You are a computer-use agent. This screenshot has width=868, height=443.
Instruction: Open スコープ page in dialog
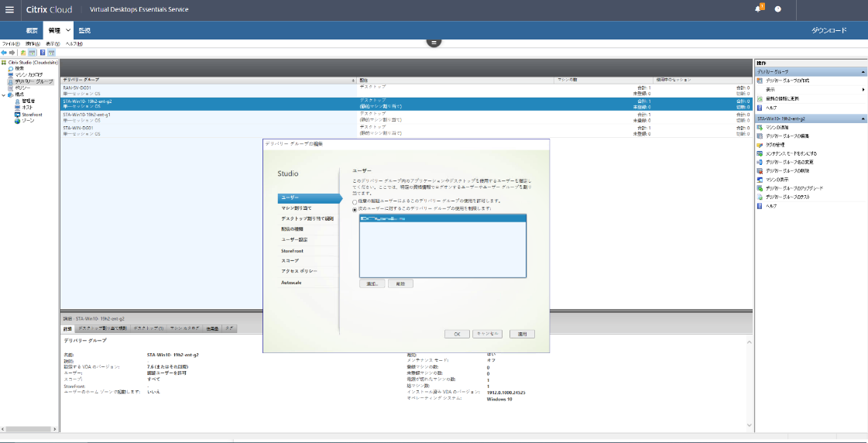click(x=307, y=261)
